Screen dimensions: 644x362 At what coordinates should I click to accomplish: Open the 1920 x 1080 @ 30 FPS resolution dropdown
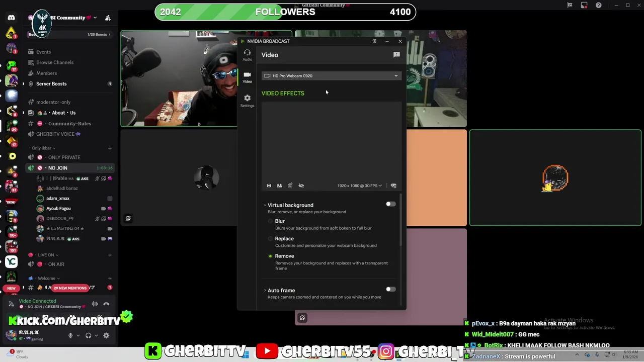pos(359,186)
